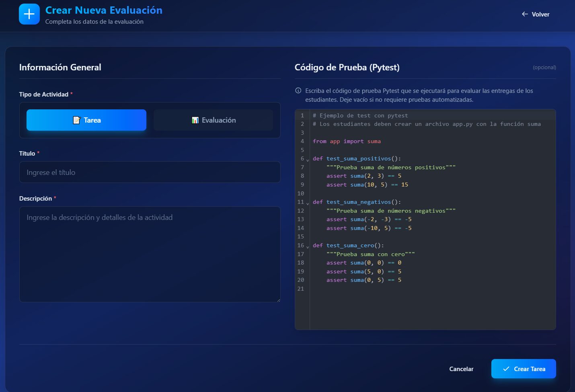This screenshot has width=575, height=392.
Task: Go back using the Volver link
Action: [536, 14]
